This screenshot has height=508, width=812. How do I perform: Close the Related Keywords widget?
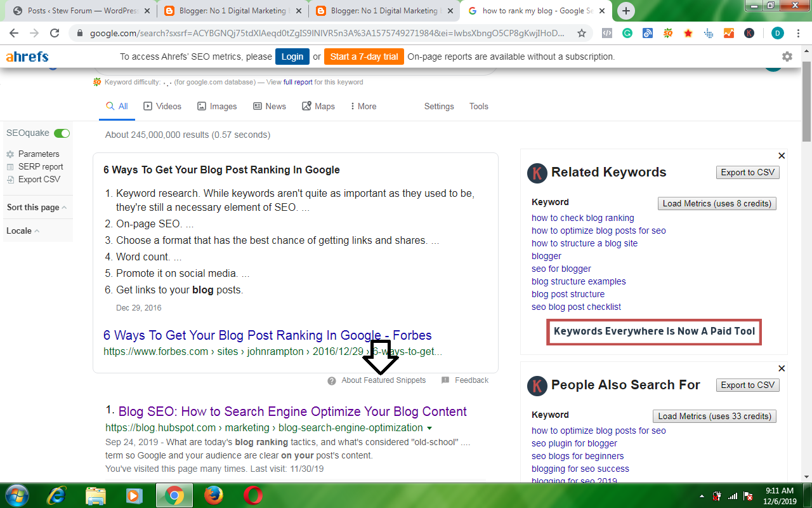782,156
